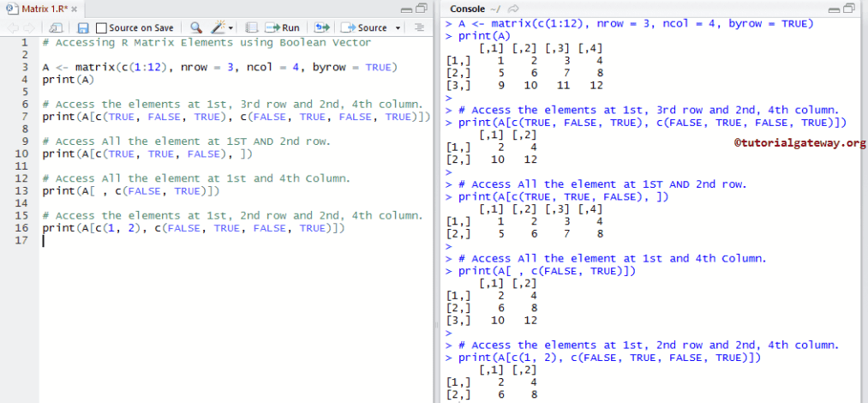
Task: Click the Show in new window icon
Action: 56,27
